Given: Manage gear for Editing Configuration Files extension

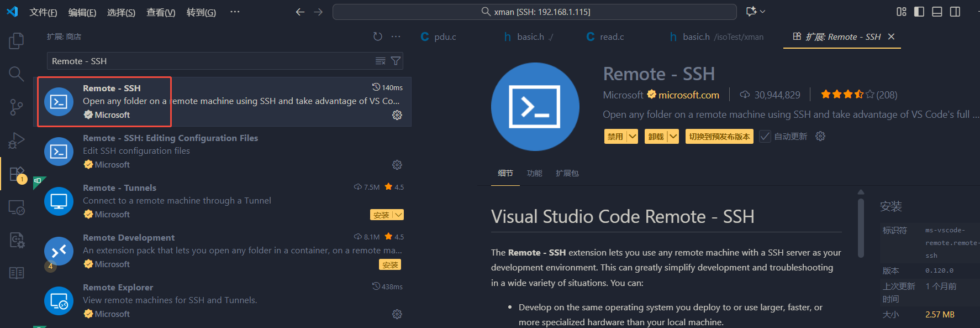Looking at the screenshot, I should [x=397, y=165].
